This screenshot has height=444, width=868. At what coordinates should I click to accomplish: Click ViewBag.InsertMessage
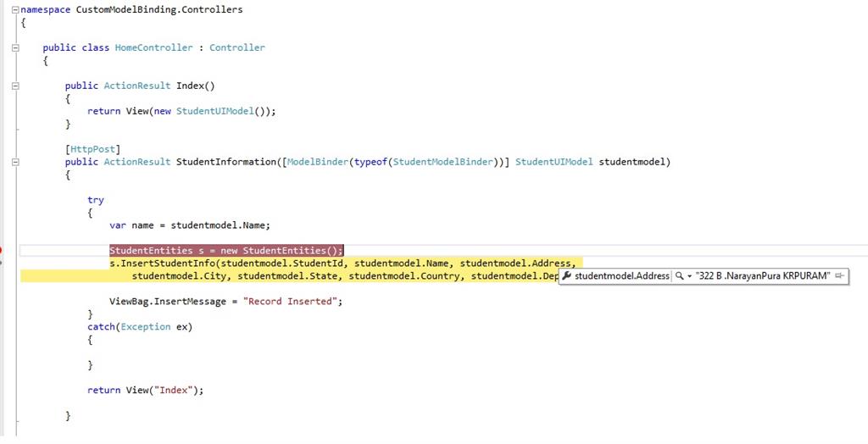click(x=168, y=302)
